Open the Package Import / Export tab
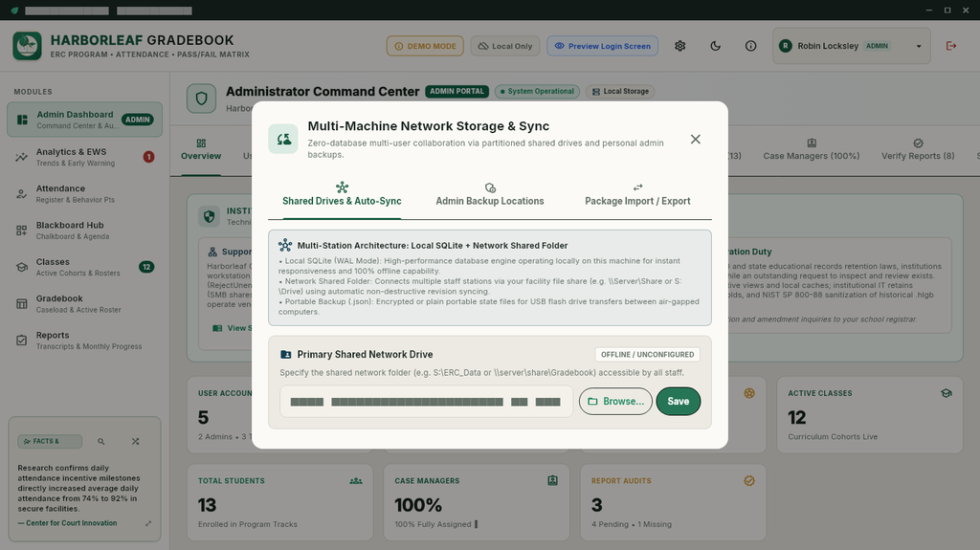This screenshot has height=550, width=980. coord(637,194)
